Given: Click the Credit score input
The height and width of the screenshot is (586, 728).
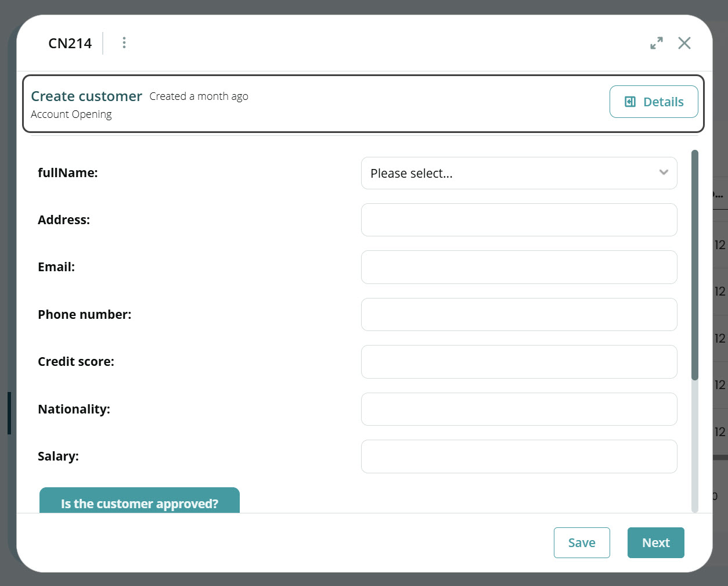Looking at the screenshot, I should tap(519, 362).
